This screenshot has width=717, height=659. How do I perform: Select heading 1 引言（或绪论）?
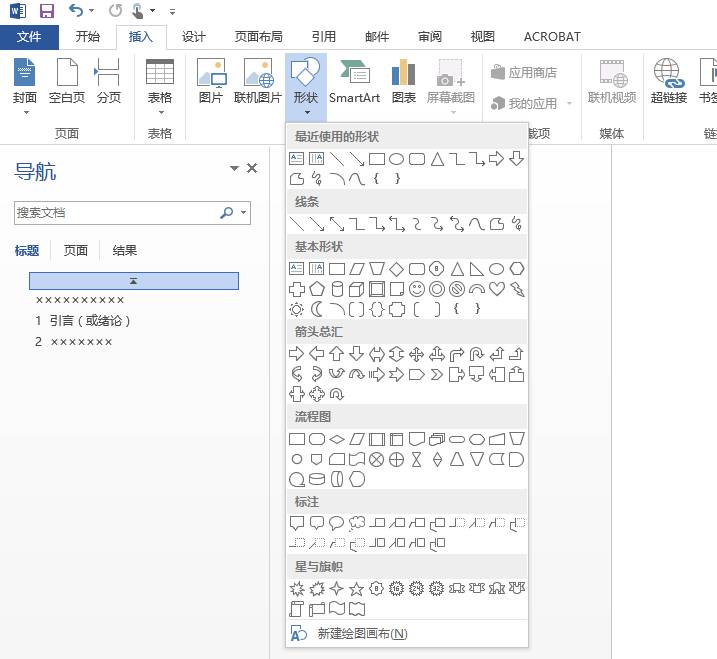tap(83, 321)
